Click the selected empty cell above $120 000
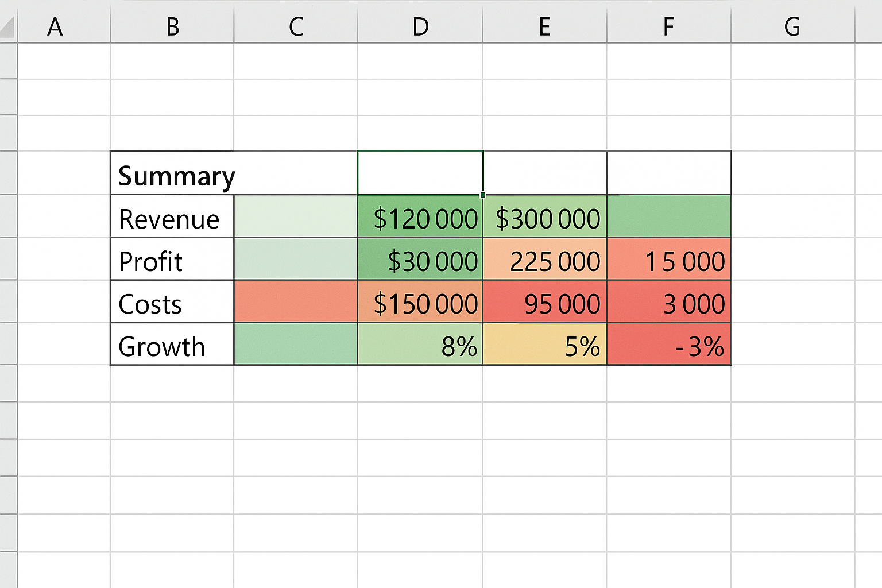Screen dimensions: 882x588 (x=420, y=173)
